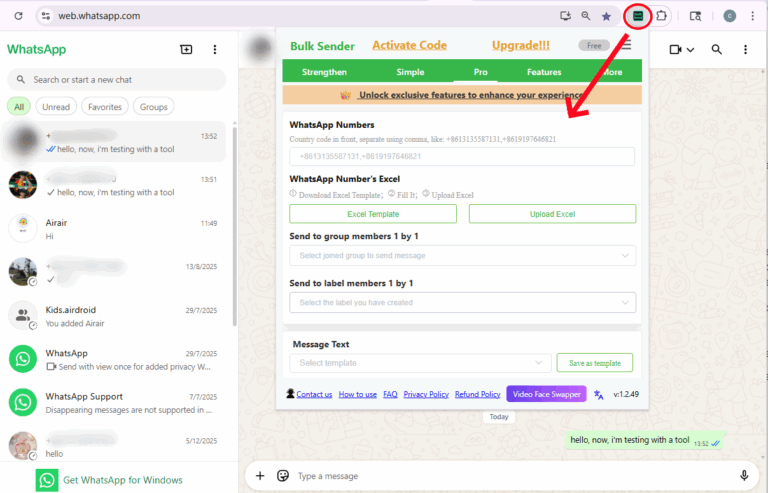Reload the web.whatsapp.com page

point(18,16)
